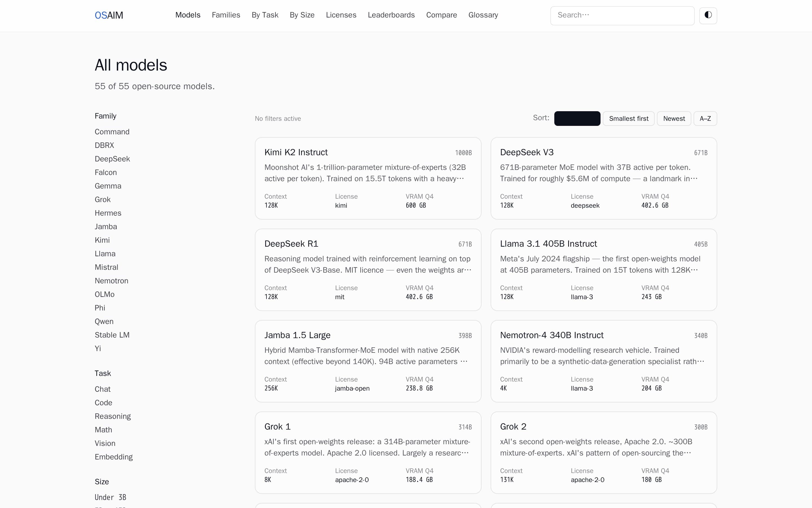Click the '243 GB' VRAM value

[x=652, y=297]
